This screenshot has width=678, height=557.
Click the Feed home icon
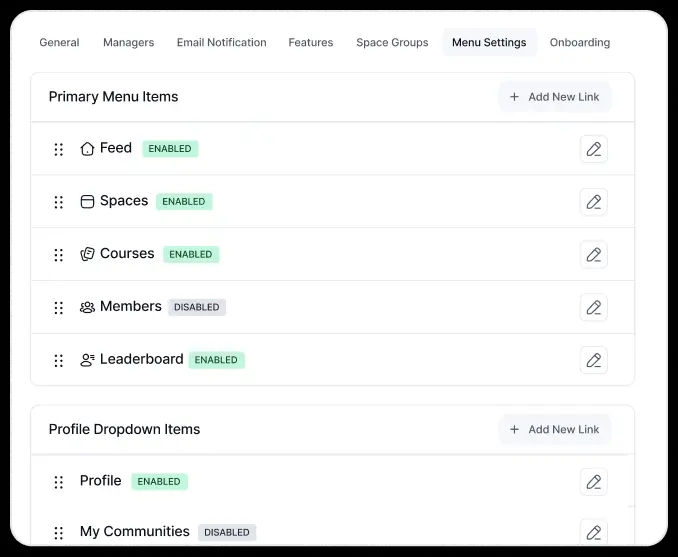click(87, 149)
